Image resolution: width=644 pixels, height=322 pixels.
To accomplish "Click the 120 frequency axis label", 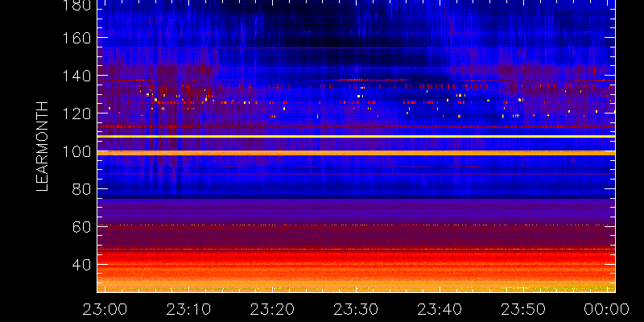I will tap(76, 114).
